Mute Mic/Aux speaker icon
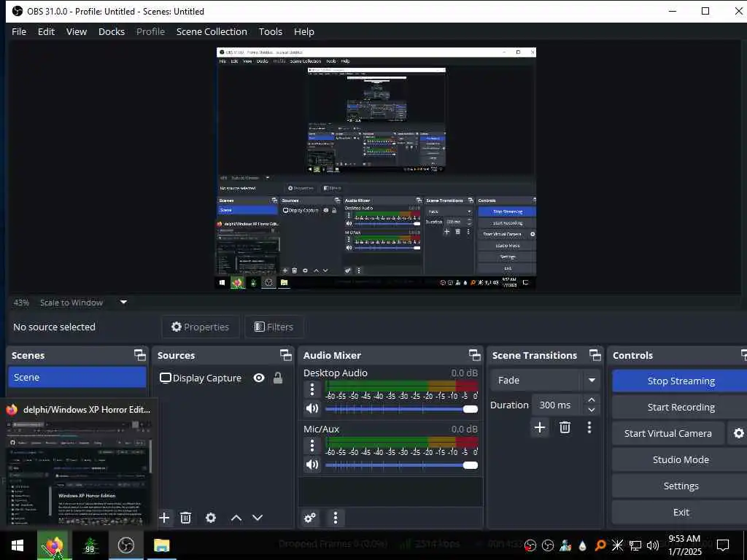The width and height of the screenshot is (747, 560). click(x=312, y=464)
